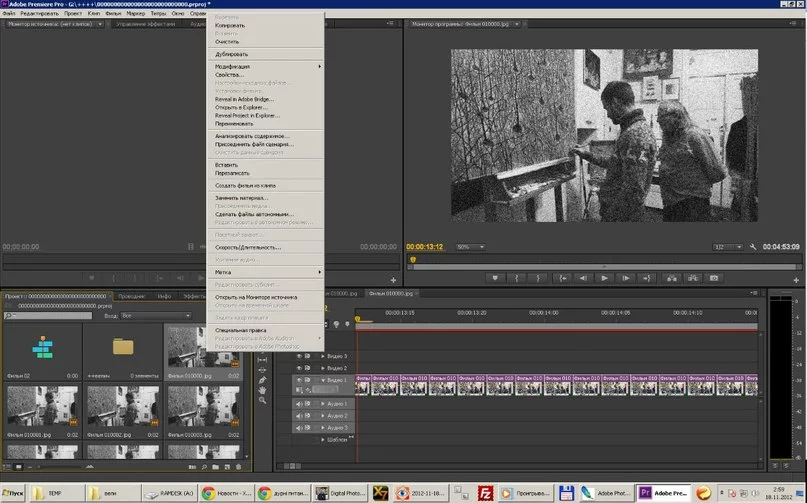The height and width of the screenshot is (503, 807).
Task: Click the Mark Out bracket button
Action: [x=538, y=278]
